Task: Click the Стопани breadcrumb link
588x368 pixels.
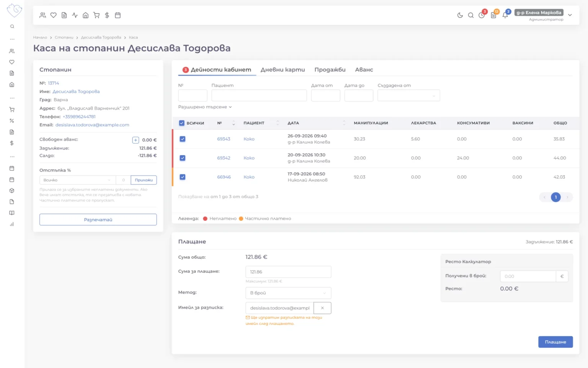Action: point(64,38)
